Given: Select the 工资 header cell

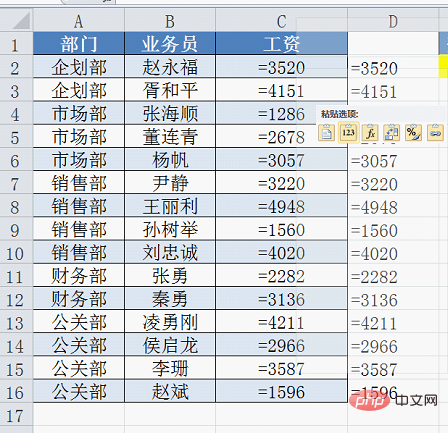Looking at the screenshot, I should [x=281, y=44].
